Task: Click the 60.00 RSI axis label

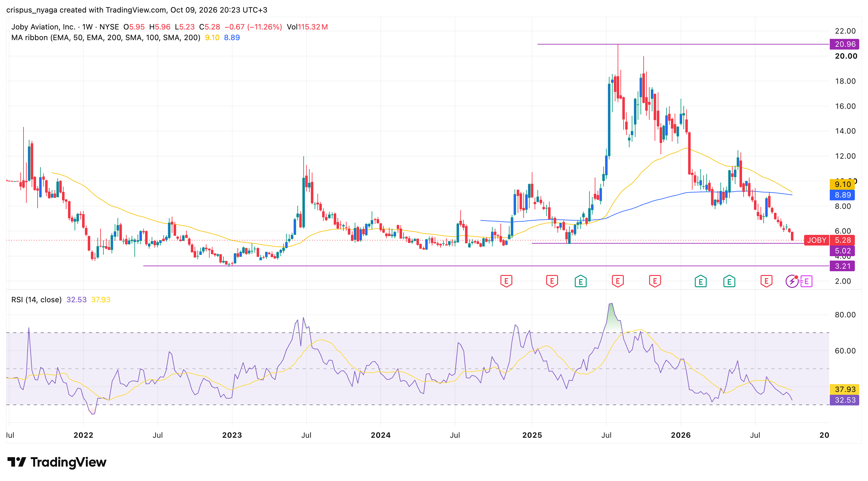Action: [845, 351]
